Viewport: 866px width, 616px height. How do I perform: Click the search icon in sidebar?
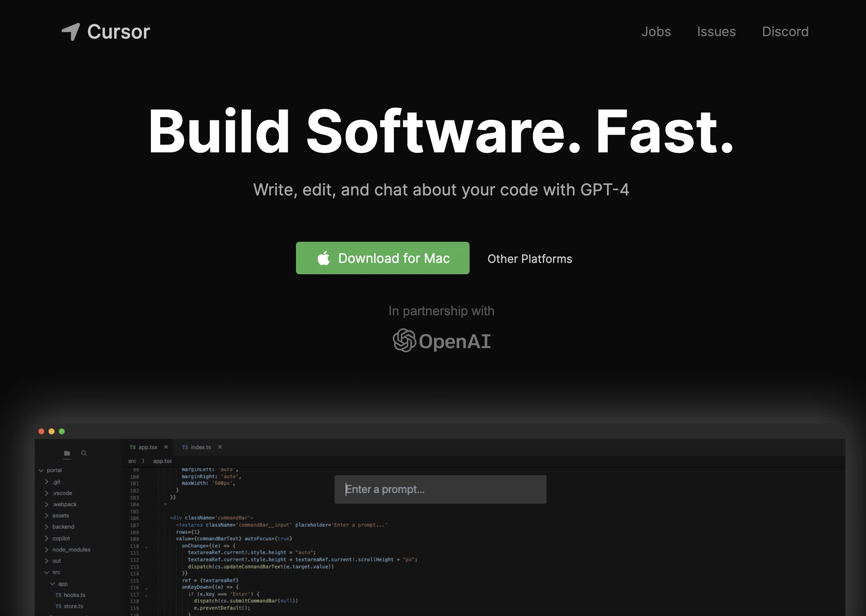84,454
